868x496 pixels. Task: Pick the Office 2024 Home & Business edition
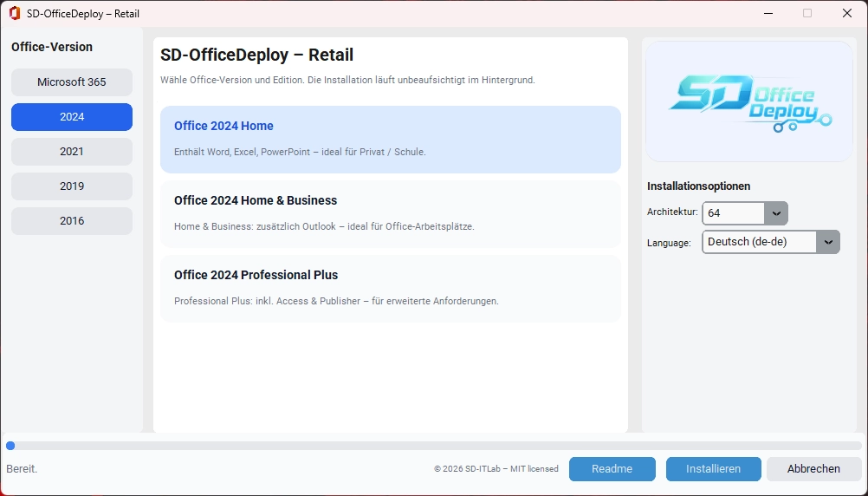click(391, 214)
